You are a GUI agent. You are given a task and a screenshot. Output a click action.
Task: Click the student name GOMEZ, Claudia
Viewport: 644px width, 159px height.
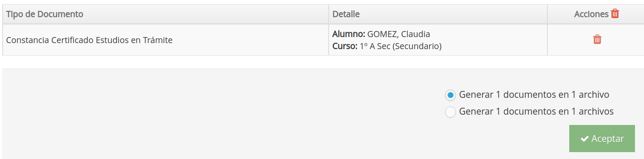[x=399, y=34]
